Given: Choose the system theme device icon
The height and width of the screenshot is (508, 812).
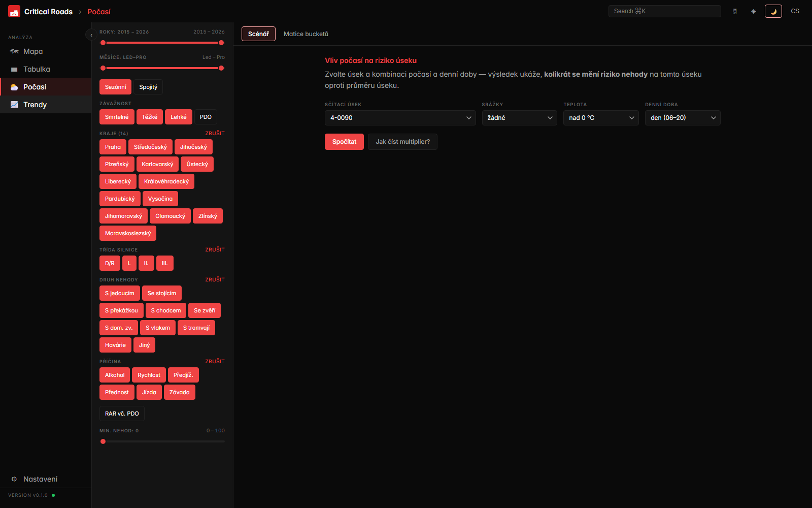Looking at the screenshot, I should 734,11.
